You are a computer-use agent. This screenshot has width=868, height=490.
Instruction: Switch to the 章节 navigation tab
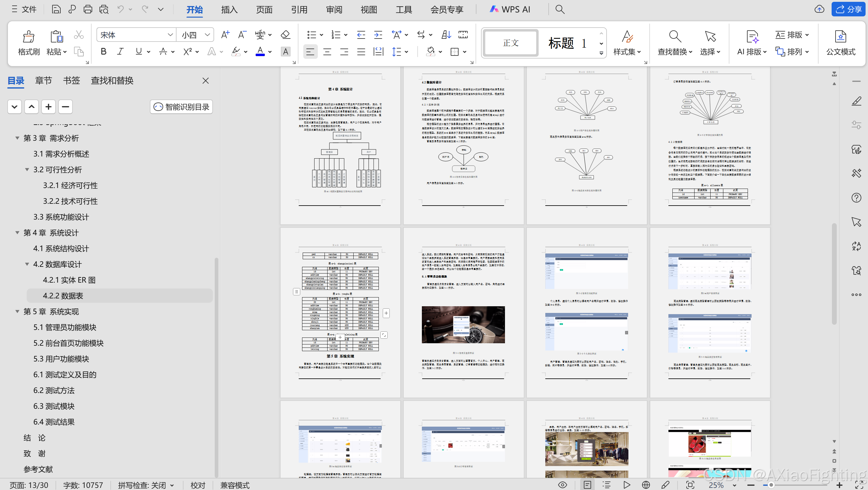tap(43, 80)
